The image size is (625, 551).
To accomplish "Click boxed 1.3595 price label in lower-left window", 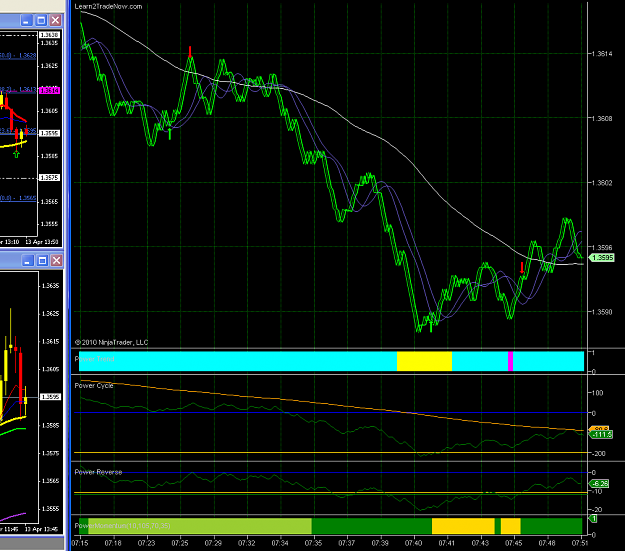I will 51,397.
